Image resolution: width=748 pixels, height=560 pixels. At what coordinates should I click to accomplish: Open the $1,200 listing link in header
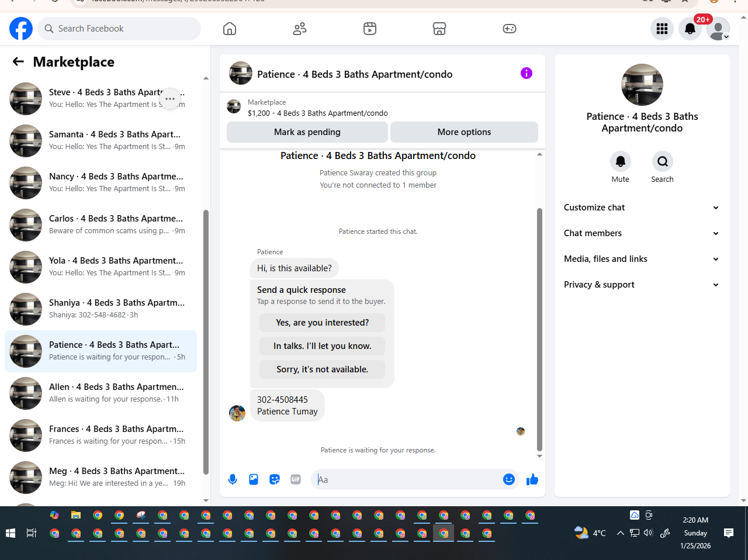(x=318, y=113)
